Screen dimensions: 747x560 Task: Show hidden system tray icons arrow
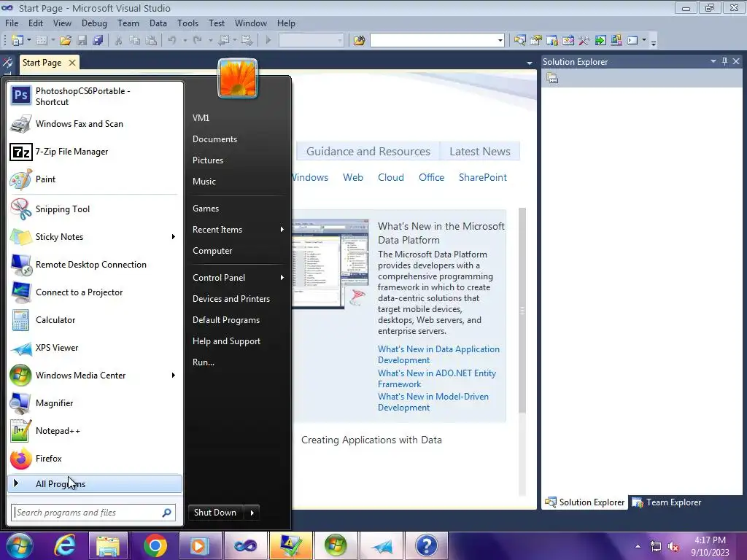pyautogui.click(x=638, y=546)
